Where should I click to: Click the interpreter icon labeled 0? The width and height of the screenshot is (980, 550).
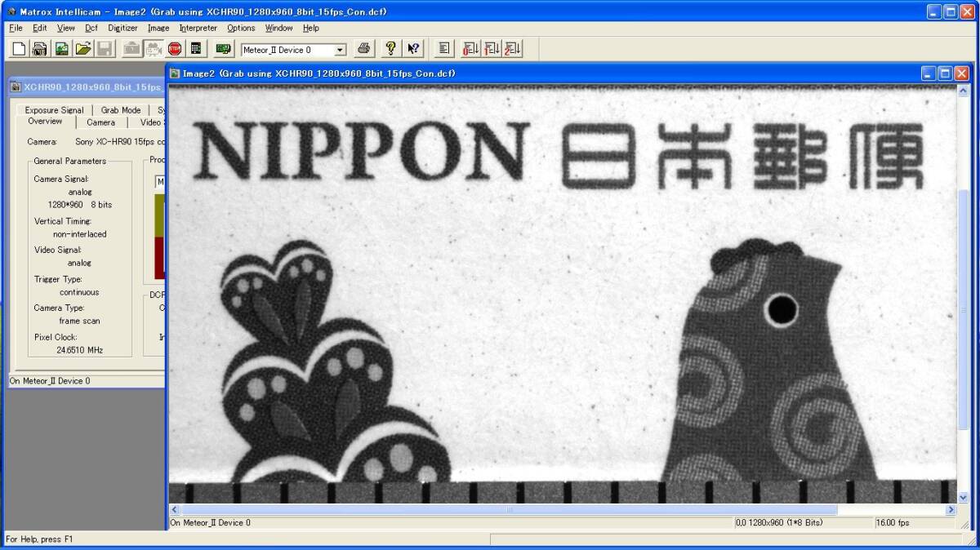(x=470, y=49)
